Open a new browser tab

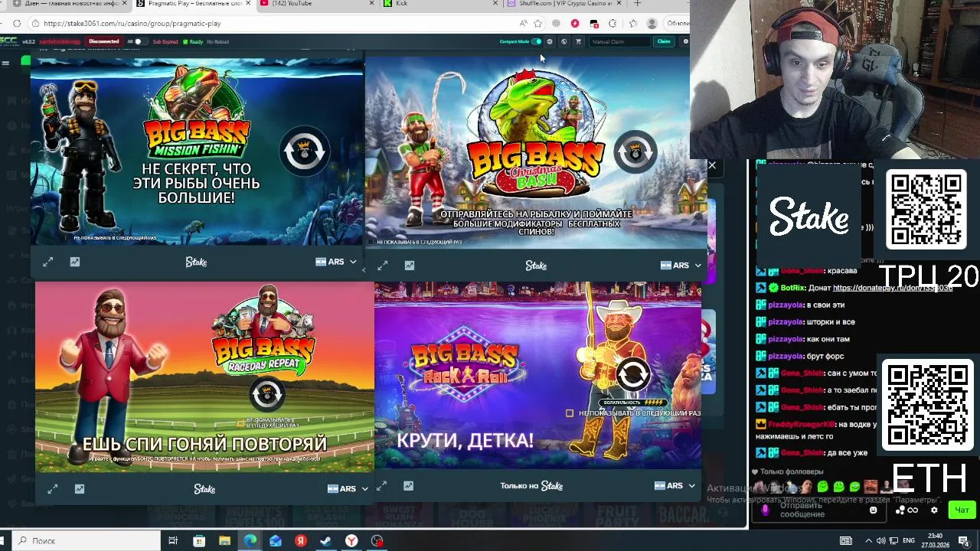(x=637, y=4)
